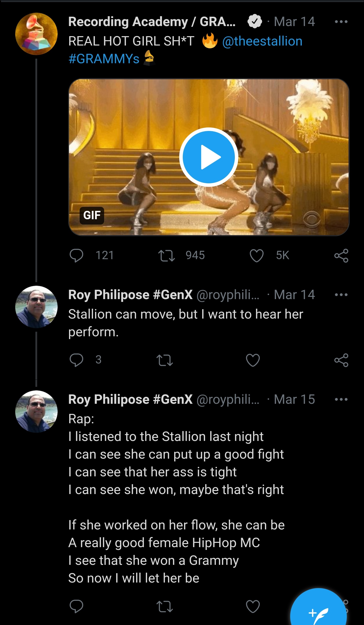364x625 pixels.
Task: Like the Recording Academy tweet with 5K likes
Action: coord(257,256)
